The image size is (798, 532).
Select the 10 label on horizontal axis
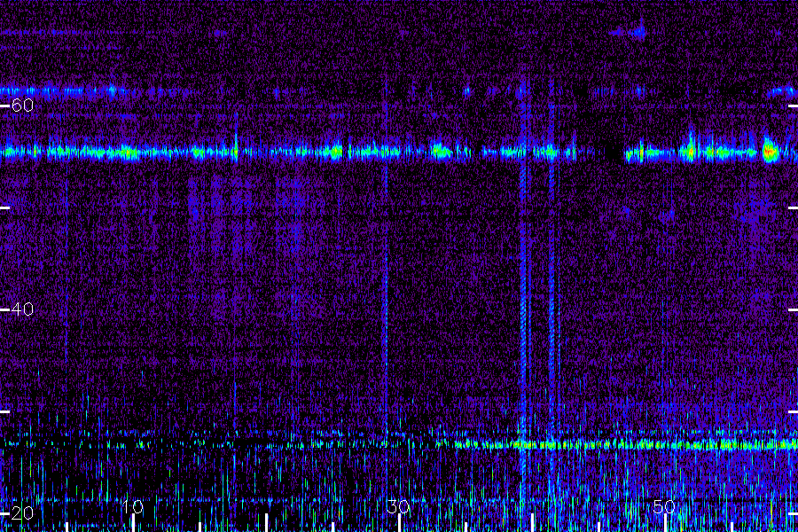[x=133, y=506]
